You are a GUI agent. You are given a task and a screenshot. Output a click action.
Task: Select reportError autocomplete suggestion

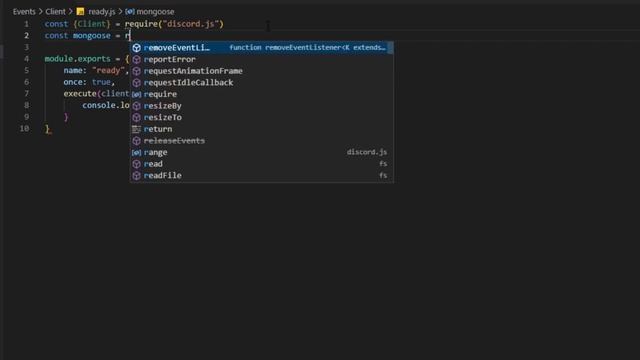pyautogui.click(x=262, y=59)
